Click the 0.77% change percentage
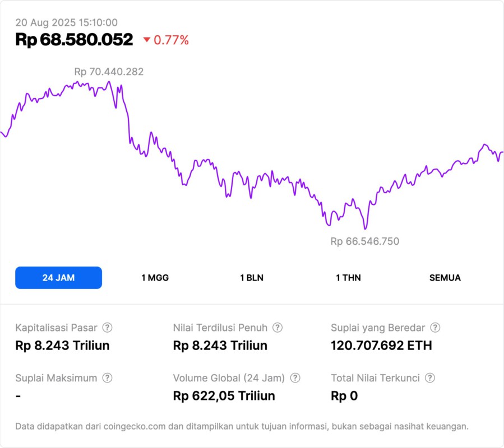The width and height of the screenshot is (504, 448). tap(171, 40)
